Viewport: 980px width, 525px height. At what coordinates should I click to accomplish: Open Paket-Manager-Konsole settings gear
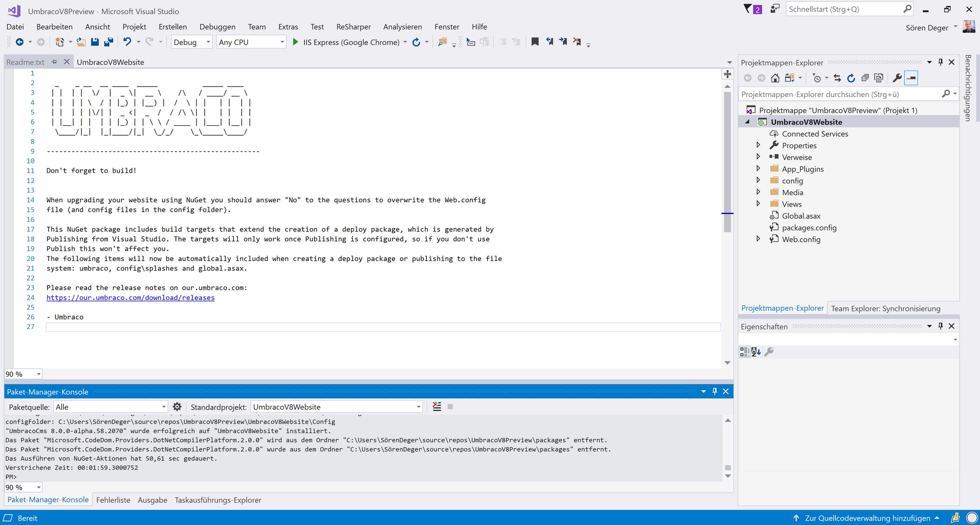pyautogui.click(x=177, y=407)
